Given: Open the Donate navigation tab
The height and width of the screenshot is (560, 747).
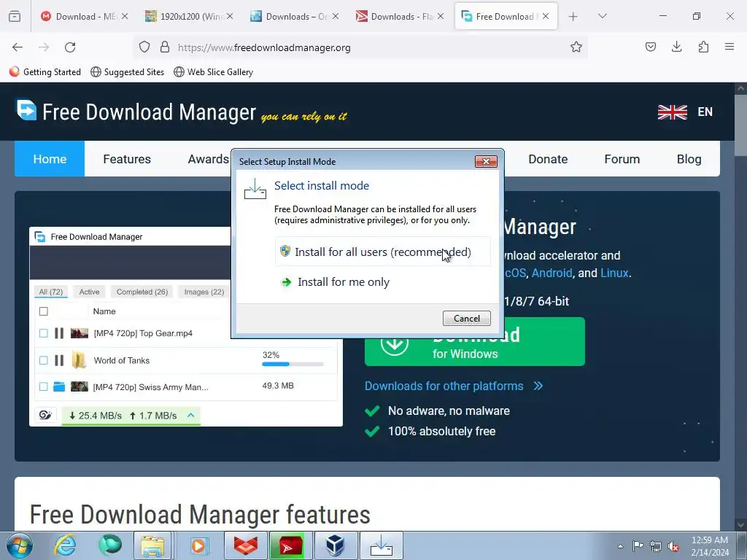Looking at the screenshot, I should click(548, 158).
